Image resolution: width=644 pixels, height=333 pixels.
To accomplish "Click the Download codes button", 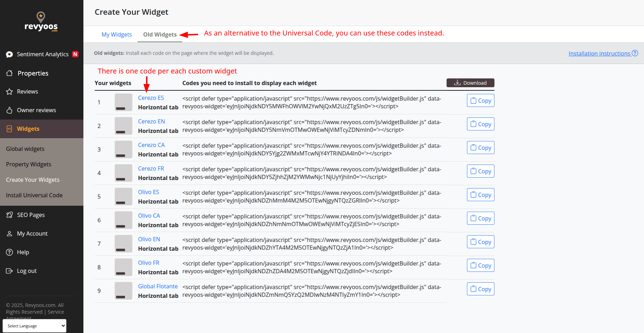I will click(x=470, y=83).
